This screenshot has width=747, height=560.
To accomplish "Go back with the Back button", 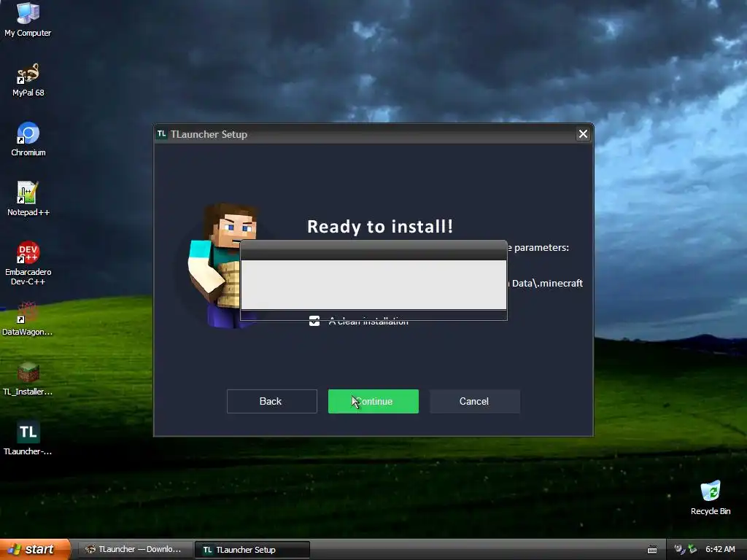I will pos(271,402).
